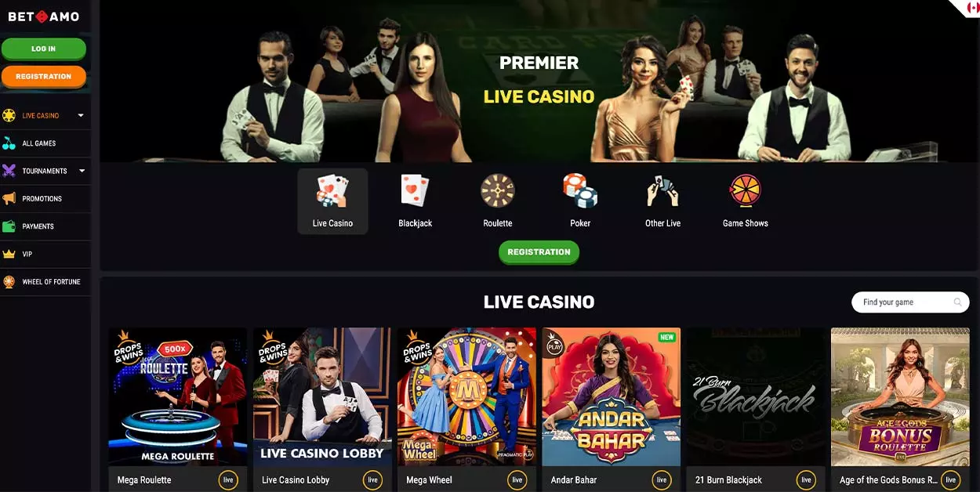Open the Mega Wheel game thumbnail
The image size is (980, 492).
click(x=466, y=397)
